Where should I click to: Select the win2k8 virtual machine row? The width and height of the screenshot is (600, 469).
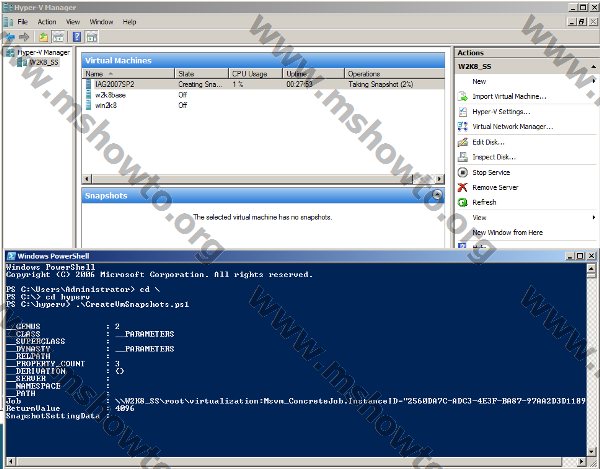(x=263, y=105)
